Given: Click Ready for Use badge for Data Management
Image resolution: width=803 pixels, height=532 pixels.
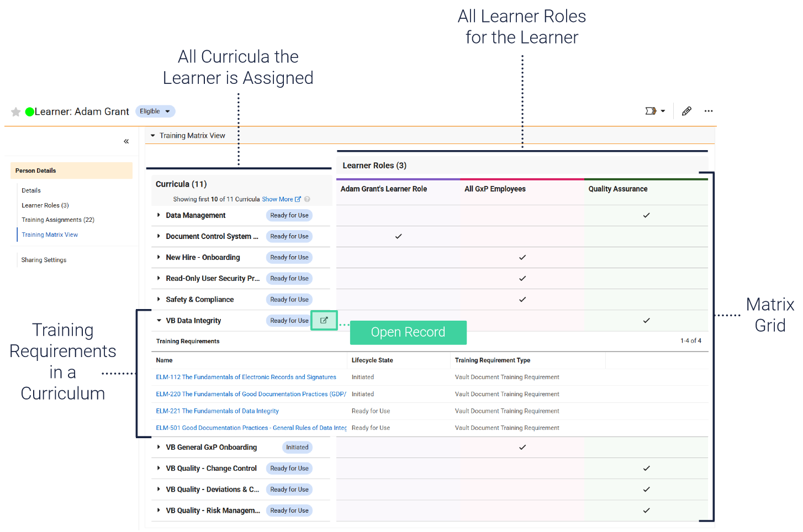Looking at the screenshot, I should (x=289, y=215).
